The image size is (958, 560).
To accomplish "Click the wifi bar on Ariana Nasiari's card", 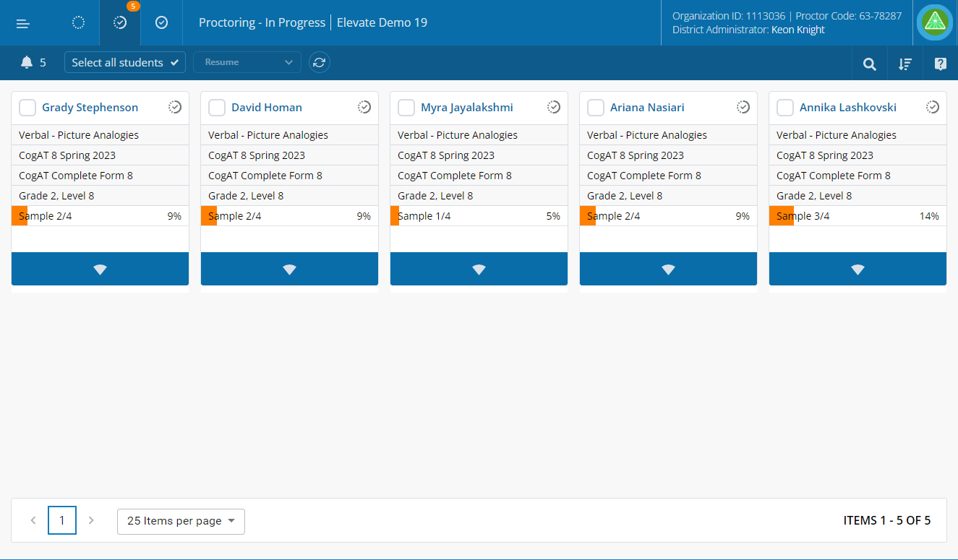I will point(668,269).
